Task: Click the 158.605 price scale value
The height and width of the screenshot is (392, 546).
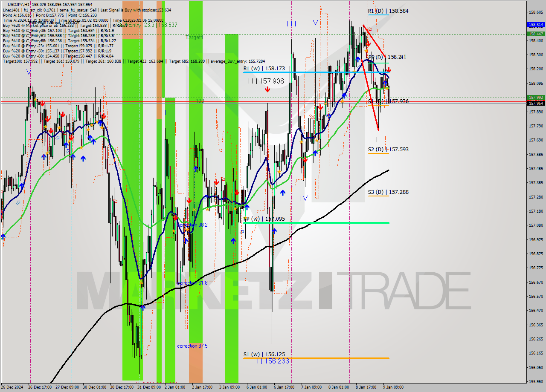Action: (x=536, y=12)
